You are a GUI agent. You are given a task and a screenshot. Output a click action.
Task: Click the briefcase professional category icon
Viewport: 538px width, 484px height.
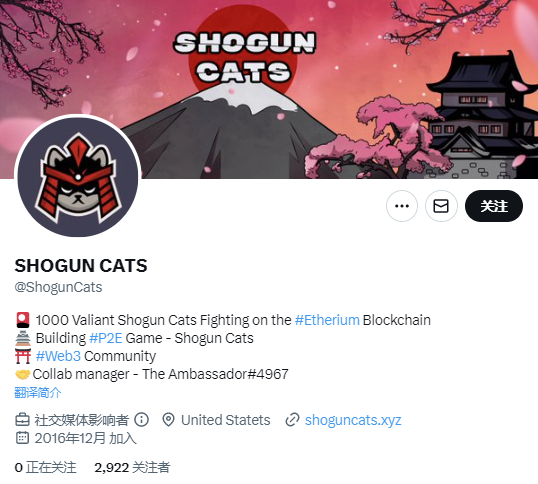tap(22, 420)
